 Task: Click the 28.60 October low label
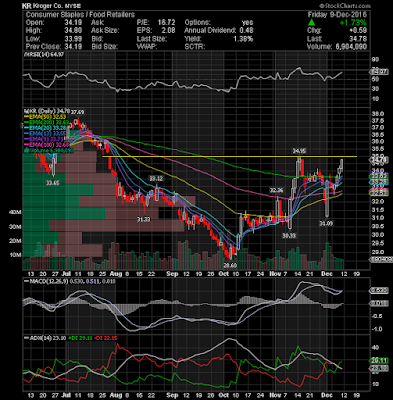[230, 265]
